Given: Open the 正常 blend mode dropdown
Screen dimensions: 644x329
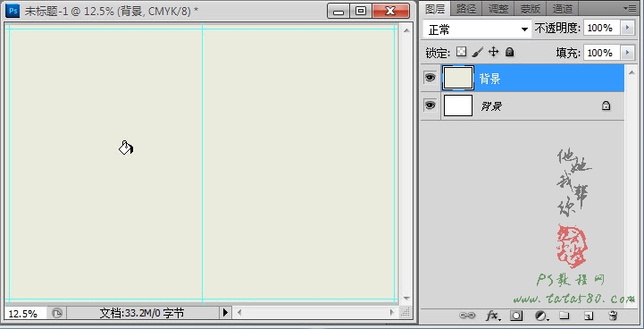Looking at the screenshot, I should tap(477, 30).
